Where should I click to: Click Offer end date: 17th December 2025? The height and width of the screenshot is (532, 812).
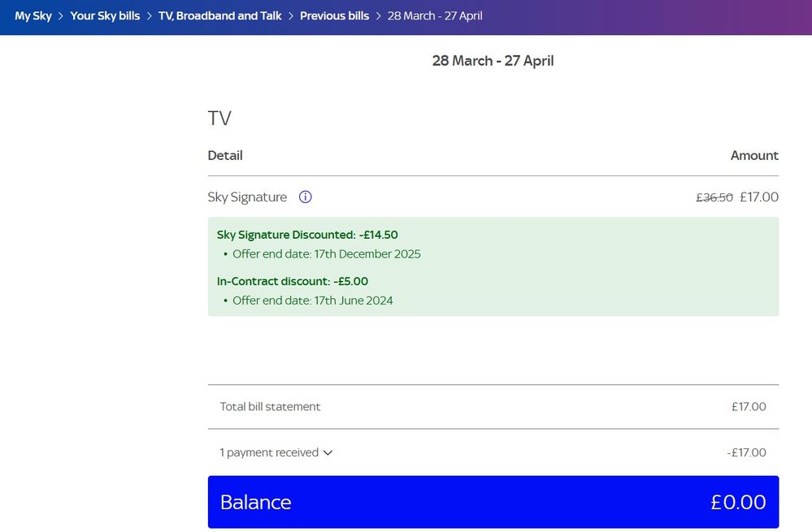[x=327, y=254]
